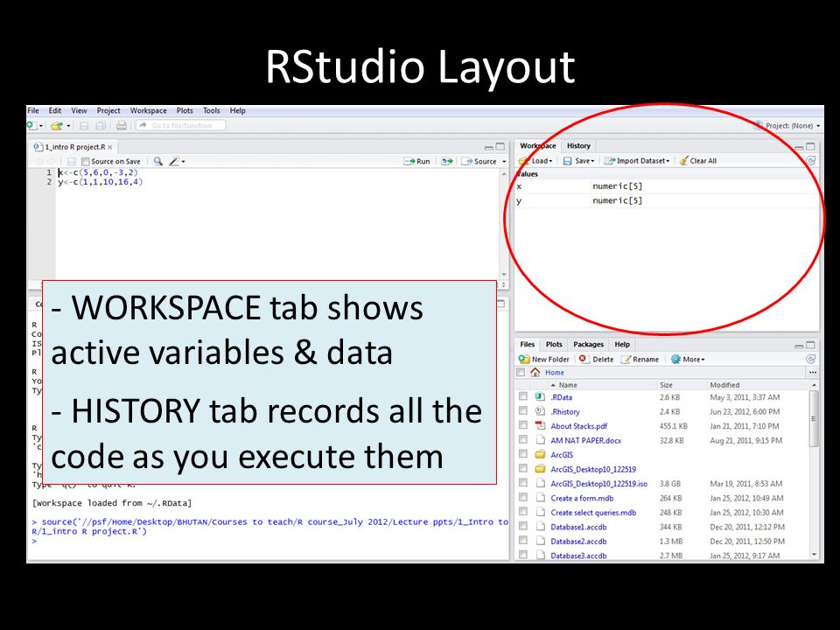This screenshot has width=840, height=630.
Task: Open the More dropdown in Files pane
Action: tap(688, 360)
